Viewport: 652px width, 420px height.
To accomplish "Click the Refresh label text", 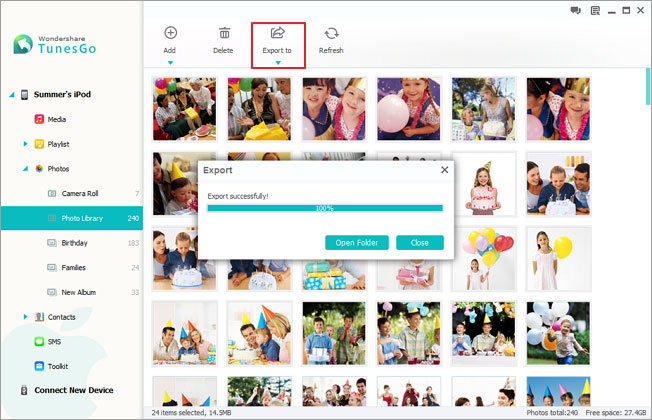I will [331, 50].
